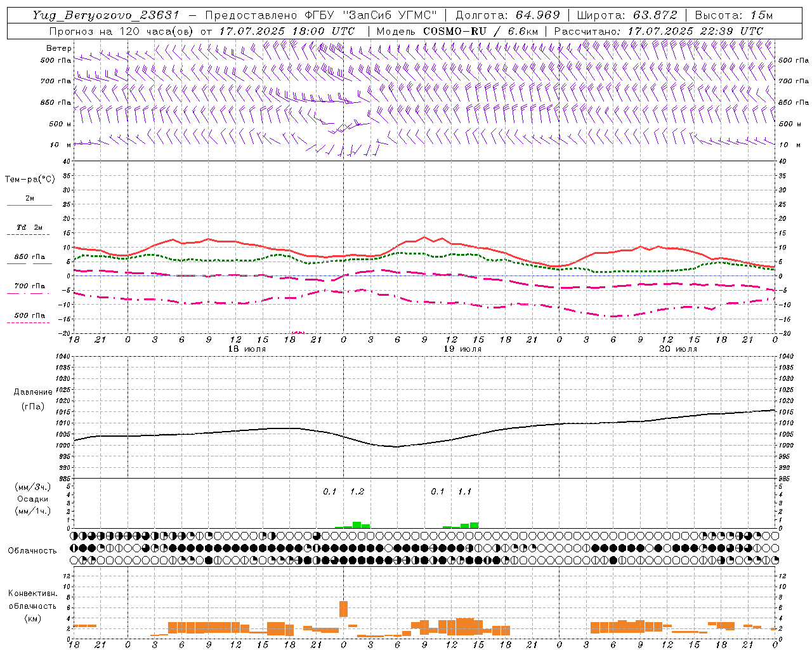
Task: Click the '(мм/1ч.)' precipitation unit label
Action: click(x=34, y=511)
